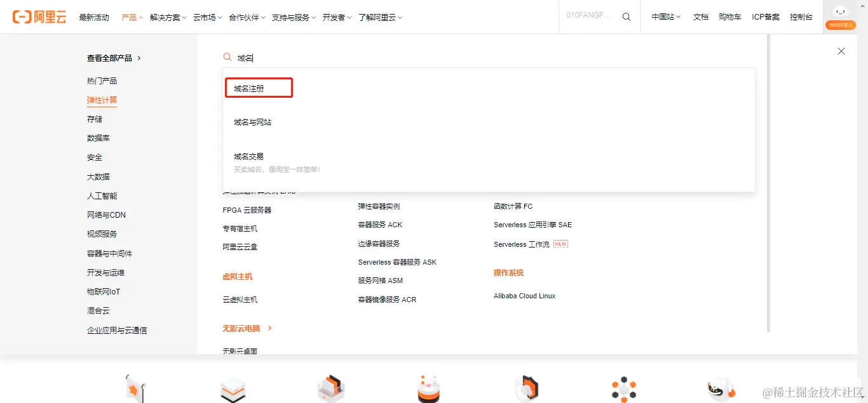Open 服务网格 ASM
The width and height of the screenshot is (868, 403).
(x=380, y=280)
